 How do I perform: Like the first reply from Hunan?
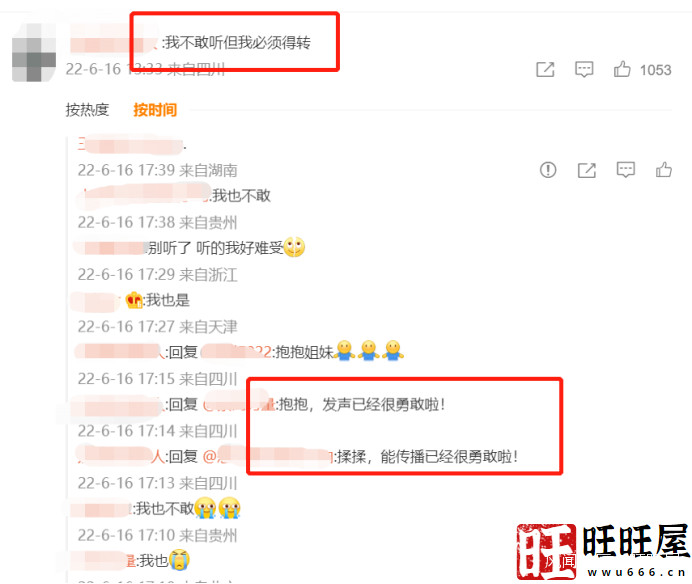pyautogui.click(x=664, y=170)
